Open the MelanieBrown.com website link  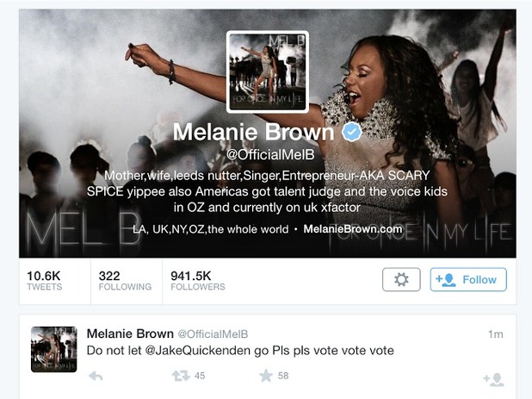point(353,229)
